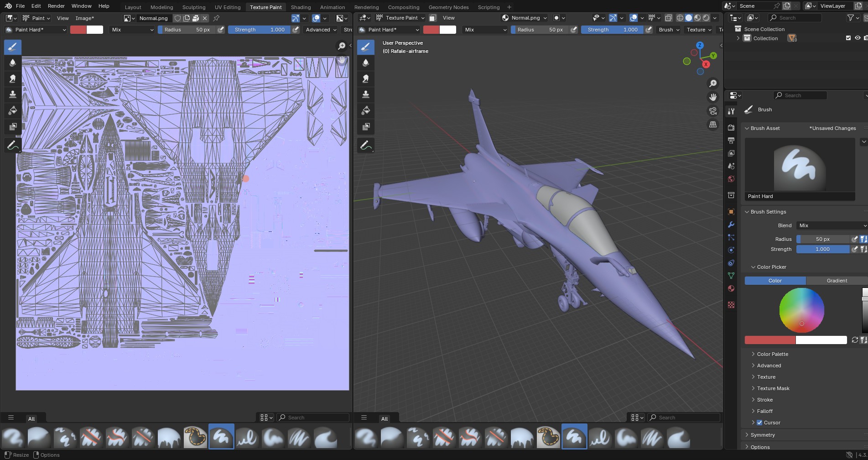Click the Search field in the image editor asset shelf

point(313,418)
